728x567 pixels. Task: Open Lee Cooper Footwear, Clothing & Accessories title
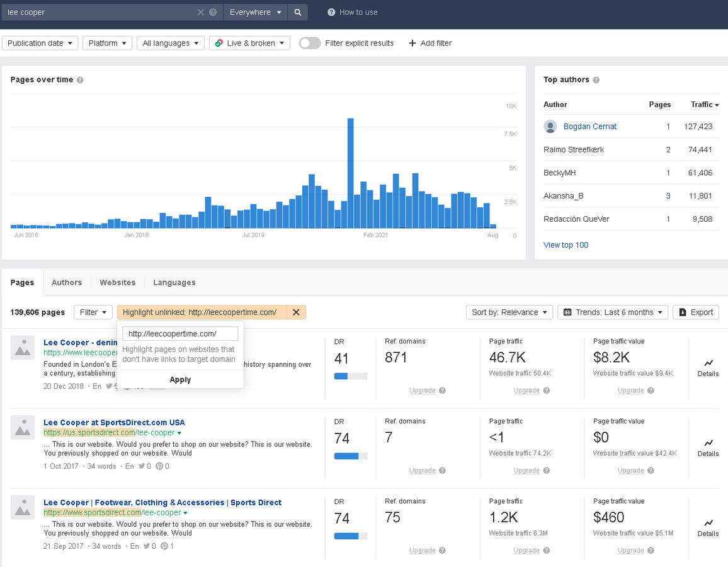pyautogui.click(x=162, y=503)
